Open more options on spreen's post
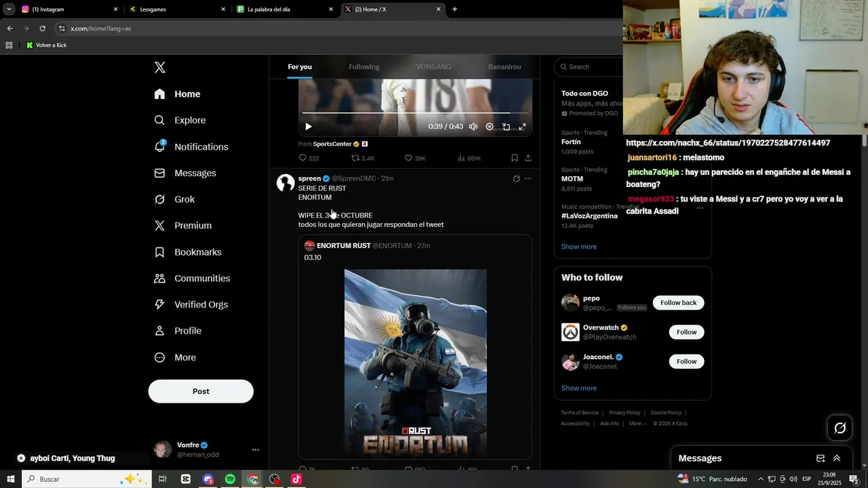868x488 pixels. [528, 179]
